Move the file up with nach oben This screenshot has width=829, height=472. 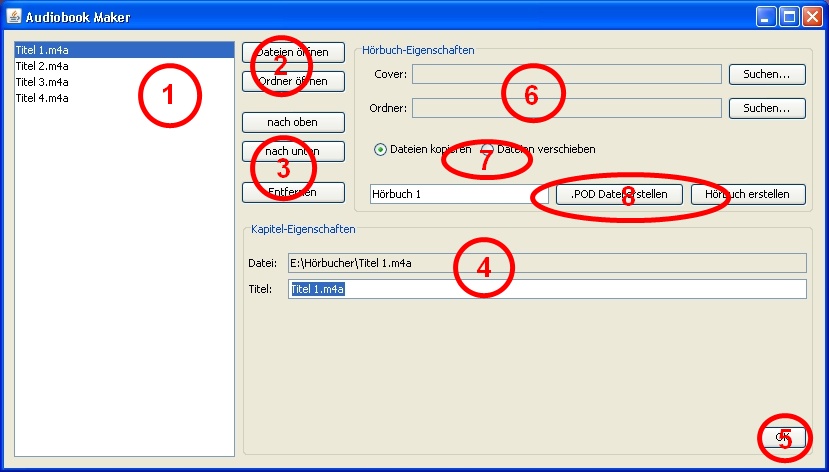(x=293, y=121)
